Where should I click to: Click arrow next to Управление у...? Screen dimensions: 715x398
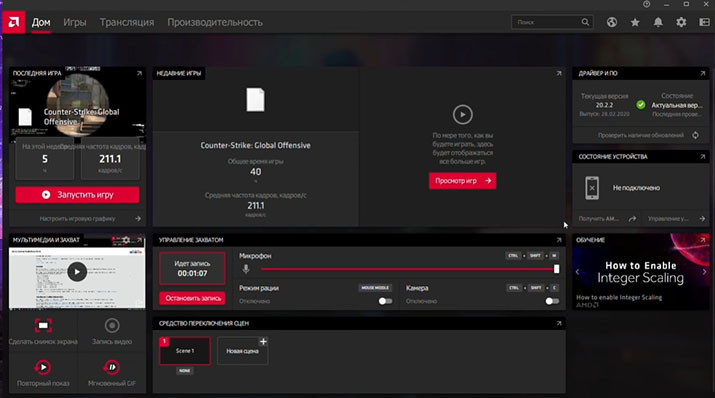point(702,219)
